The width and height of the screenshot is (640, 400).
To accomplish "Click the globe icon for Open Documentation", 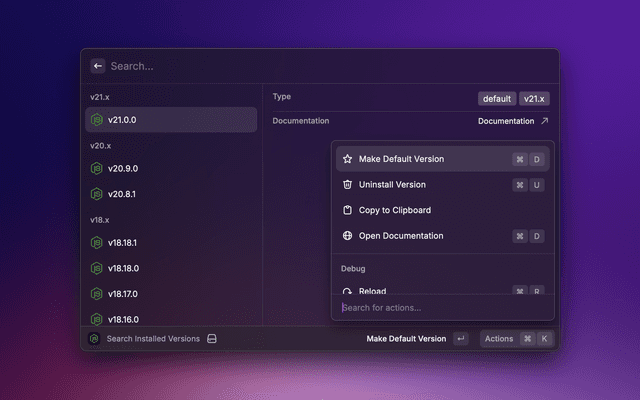I will (x=347, y=236).
